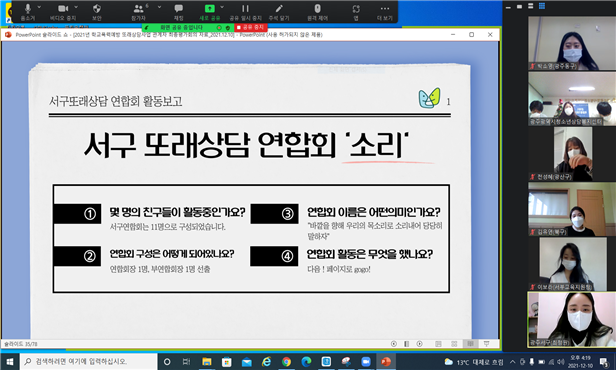The height and width of the screenshot is (370, 616).
Task: Select participant thumbnail labeled 광주서구
Action: pos(572,319)
